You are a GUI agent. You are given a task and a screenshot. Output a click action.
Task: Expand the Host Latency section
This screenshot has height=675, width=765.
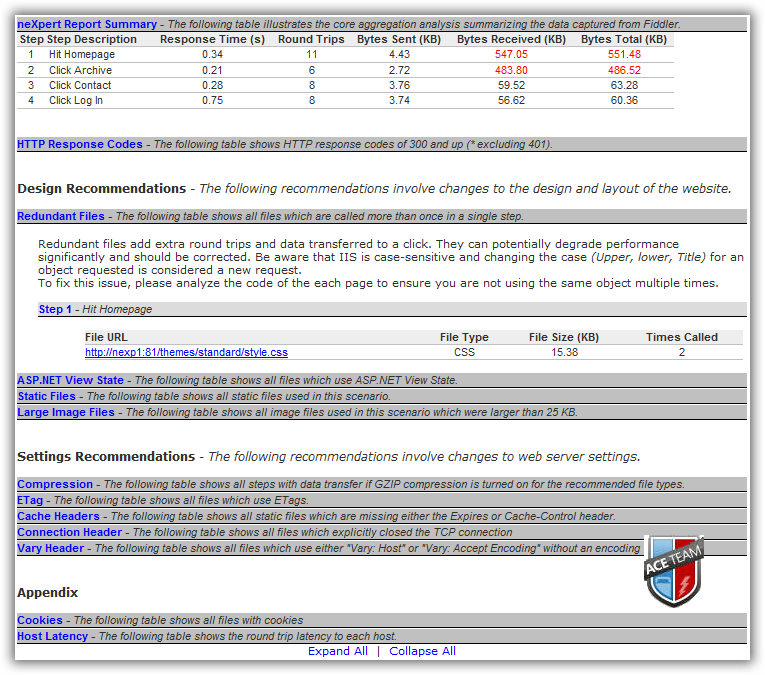[52, 636]
